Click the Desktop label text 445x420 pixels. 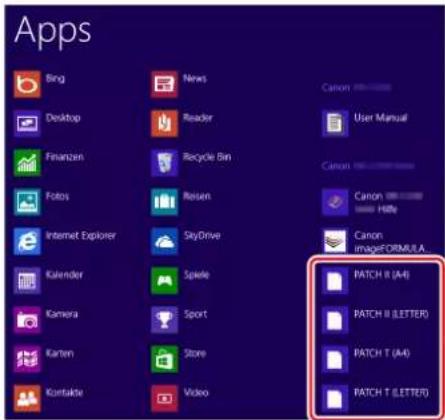pyautogui.click(x=63, y=118)
